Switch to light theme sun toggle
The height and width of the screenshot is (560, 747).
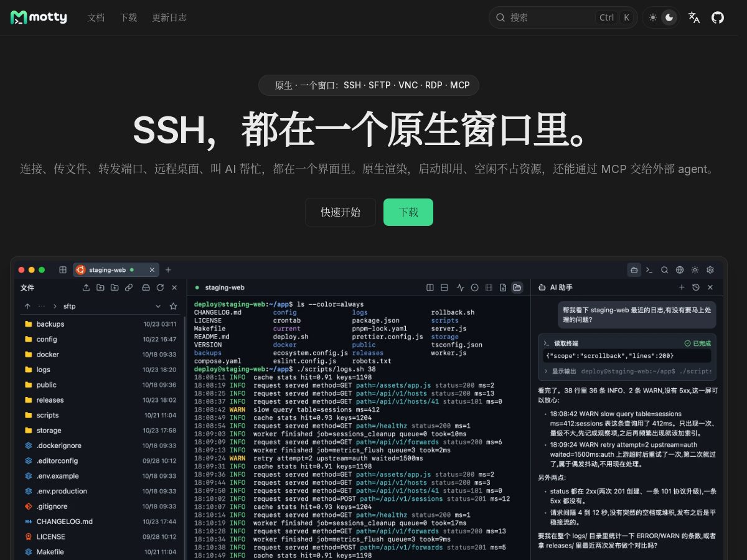(x=652, y=17)
